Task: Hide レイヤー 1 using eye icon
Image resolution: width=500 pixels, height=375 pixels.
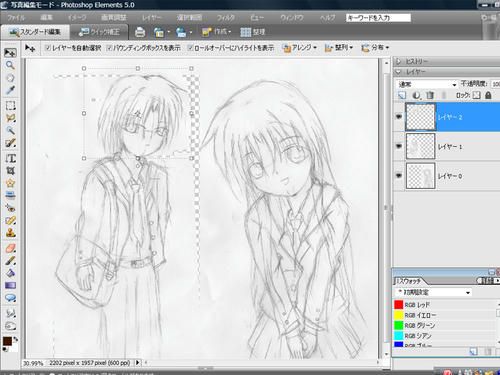Action: (399, 146)
